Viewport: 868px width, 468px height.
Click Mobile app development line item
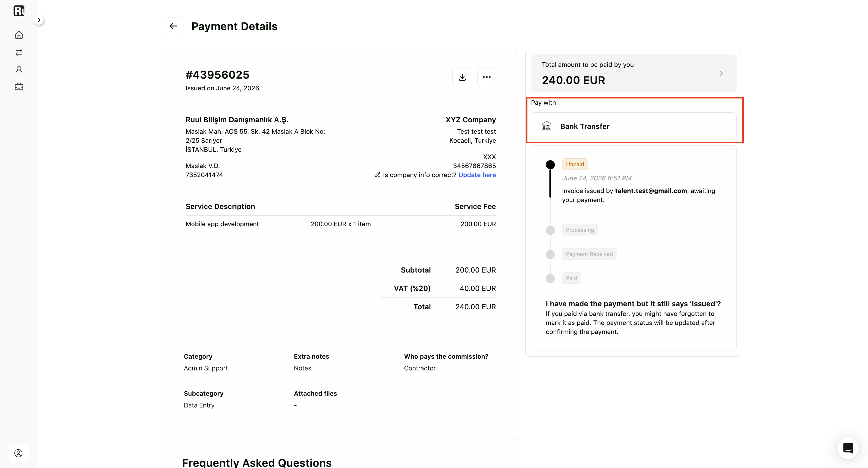pyautogui.click(x=222, y=224)
